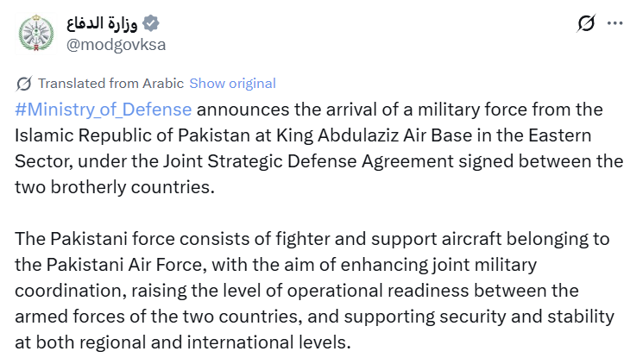The height and width of the screenshot is (364, 630).
Task: Open the three-dot More options menu
Action: [x=614, y=23]
